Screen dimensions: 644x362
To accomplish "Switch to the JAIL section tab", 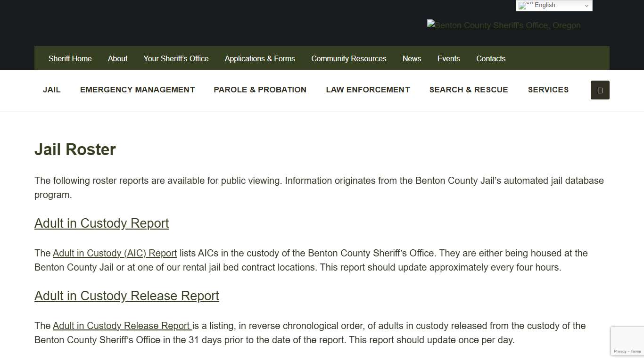I will click(x=51, y=90).
